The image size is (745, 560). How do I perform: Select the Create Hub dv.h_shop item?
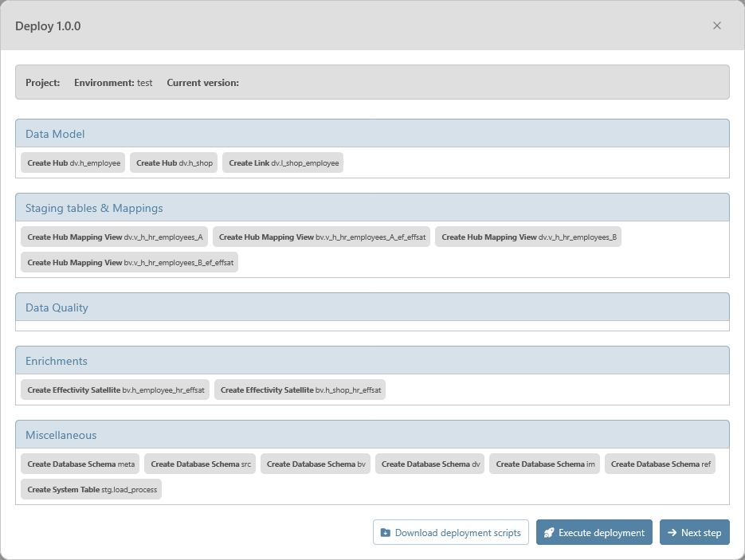[174, 163]
